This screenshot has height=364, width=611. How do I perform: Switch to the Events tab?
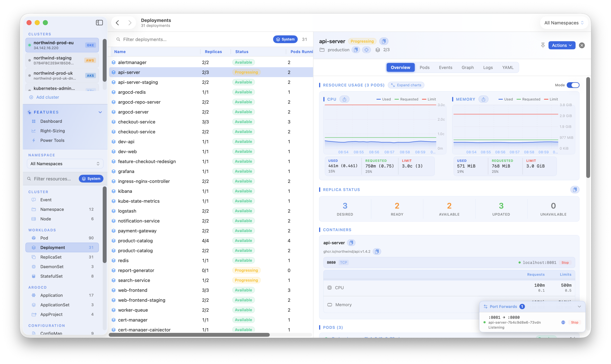pyautogui.click(x=445, y=68)
